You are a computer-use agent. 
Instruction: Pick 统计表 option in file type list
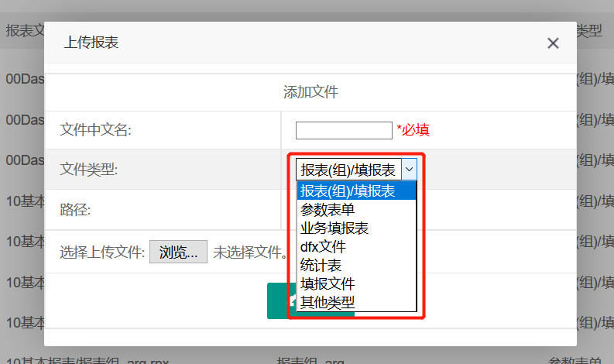[x=356, y=266]
